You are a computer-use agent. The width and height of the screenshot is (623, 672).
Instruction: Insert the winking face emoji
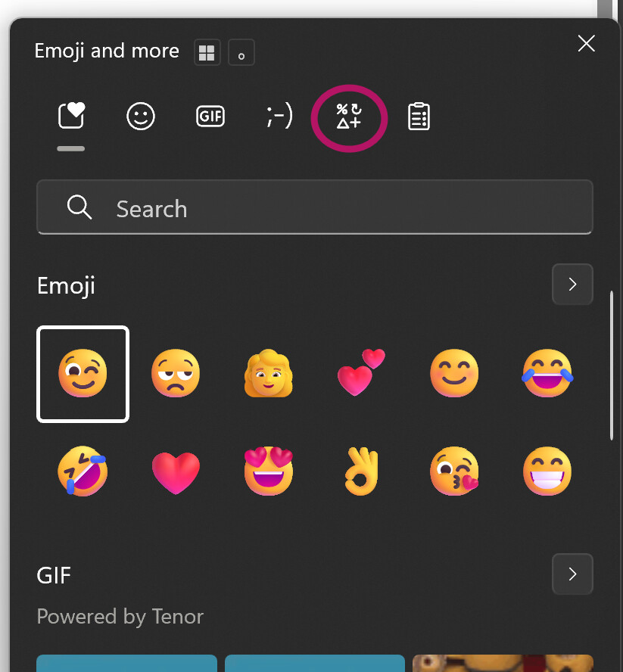(x=83, y=374)
